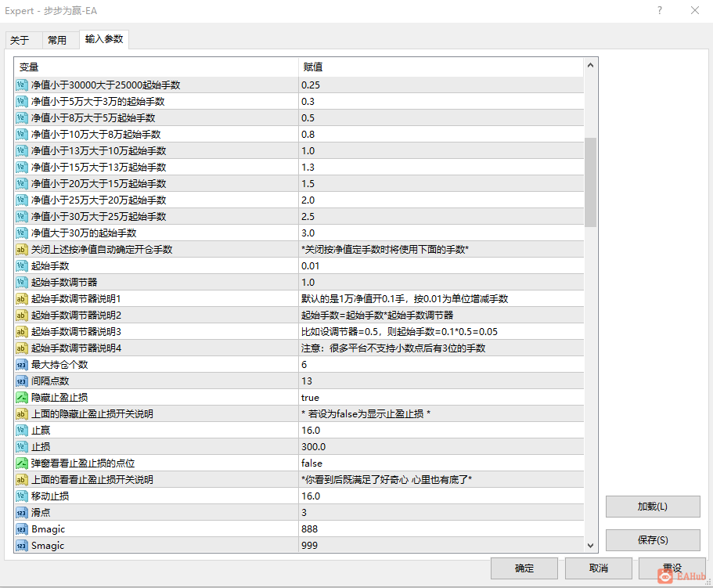Image resolution: width=713 pixels, height=588 pixels.
Task: Click the double-type icon next to 起始手数
Action: 21,266
